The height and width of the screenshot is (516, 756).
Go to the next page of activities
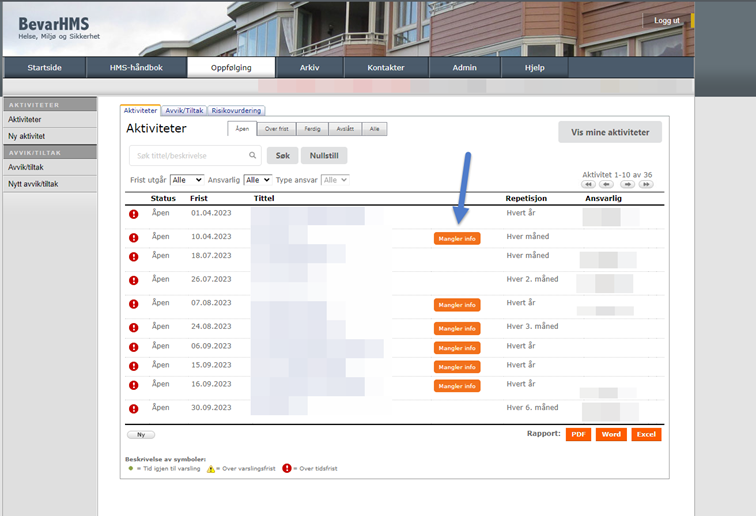click(627, 184)
